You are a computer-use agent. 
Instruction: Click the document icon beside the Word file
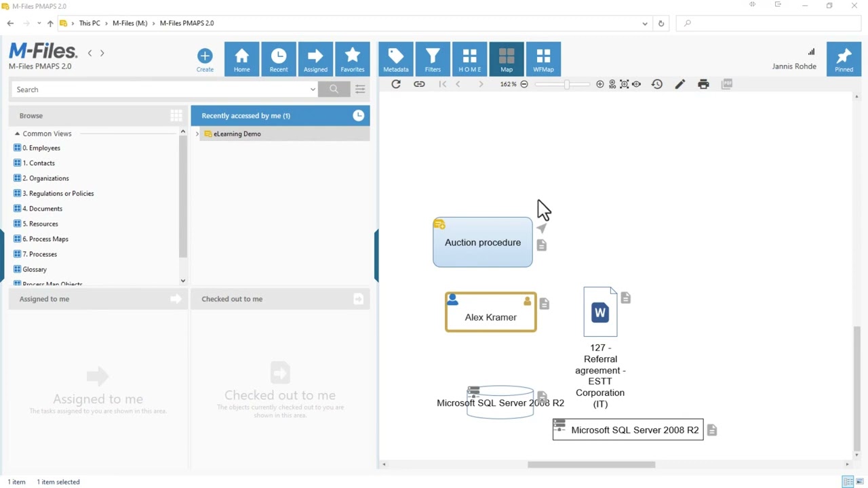coord(625,298)
